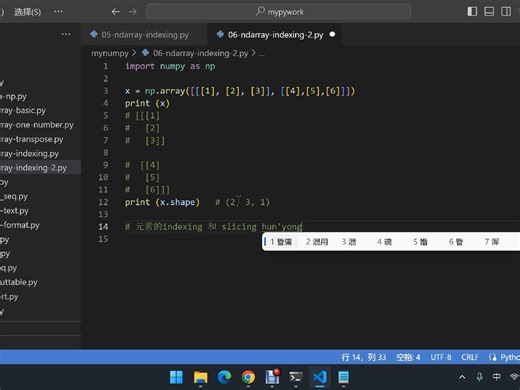This screenshot has height=390, width=520.
Task: Click the microphone tray icon
Action: pos(479,377)
